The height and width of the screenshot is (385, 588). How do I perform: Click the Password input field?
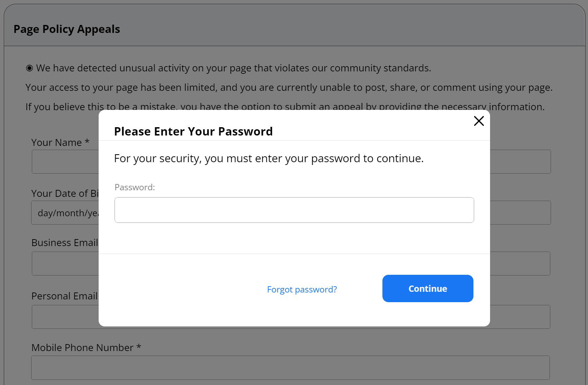[294, 210]
